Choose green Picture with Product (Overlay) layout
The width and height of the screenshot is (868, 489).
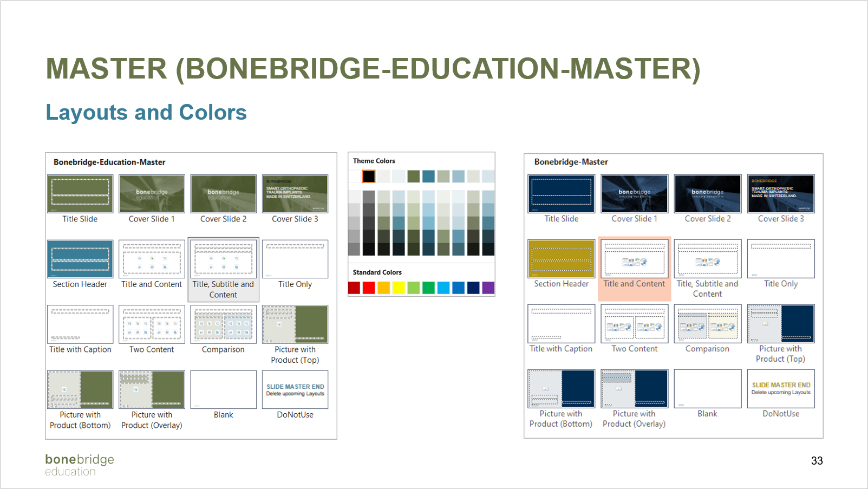(152, 389)
